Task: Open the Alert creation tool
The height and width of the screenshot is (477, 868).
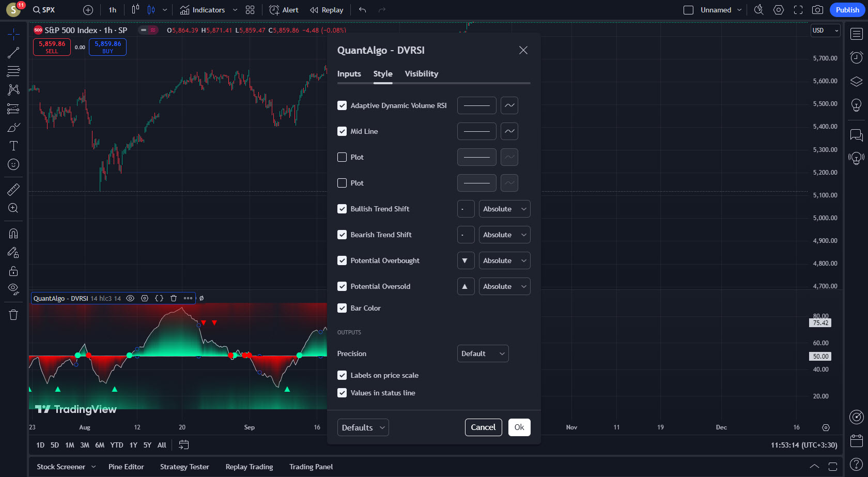Action: (284, 10)
